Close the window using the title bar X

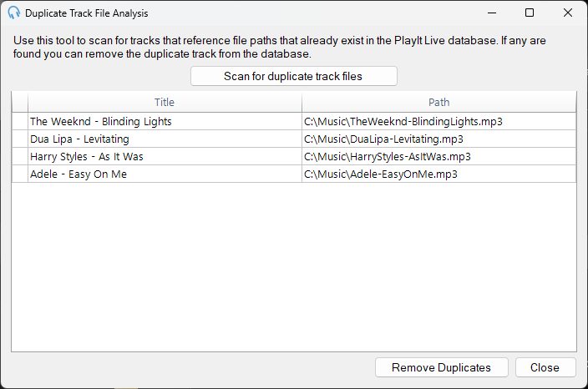click(568, 13)
